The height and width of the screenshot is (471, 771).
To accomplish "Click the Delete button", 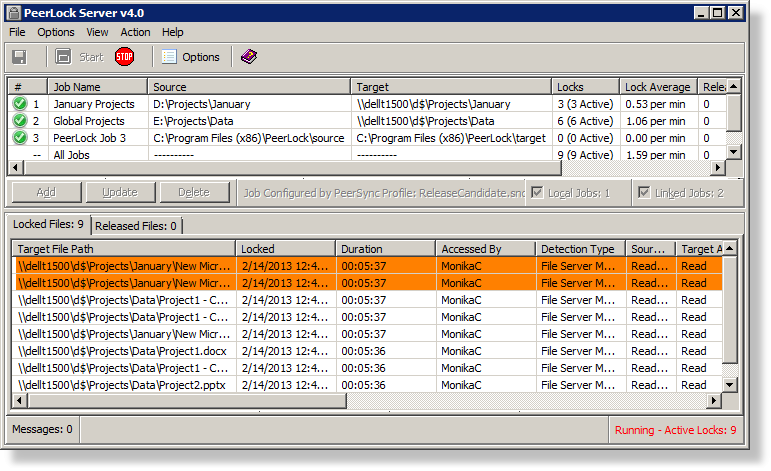I will (194, 192).
